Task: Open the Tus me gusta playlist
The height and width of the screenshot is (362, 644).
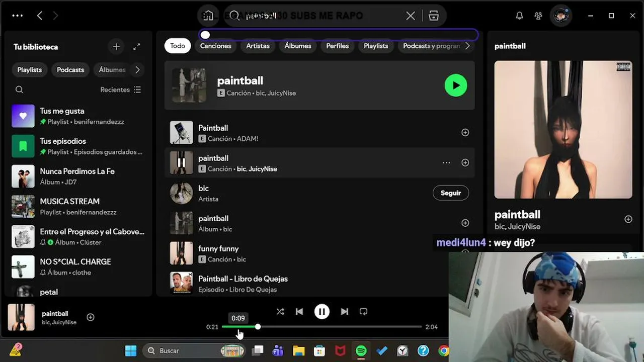Action: [78, 116]
